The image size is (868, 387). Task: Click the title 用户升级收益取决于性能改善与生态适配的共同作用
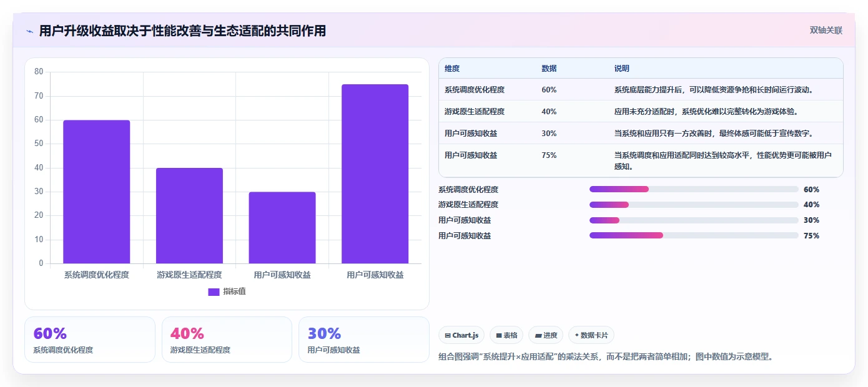pyautogui.click(x=182, y=31)
